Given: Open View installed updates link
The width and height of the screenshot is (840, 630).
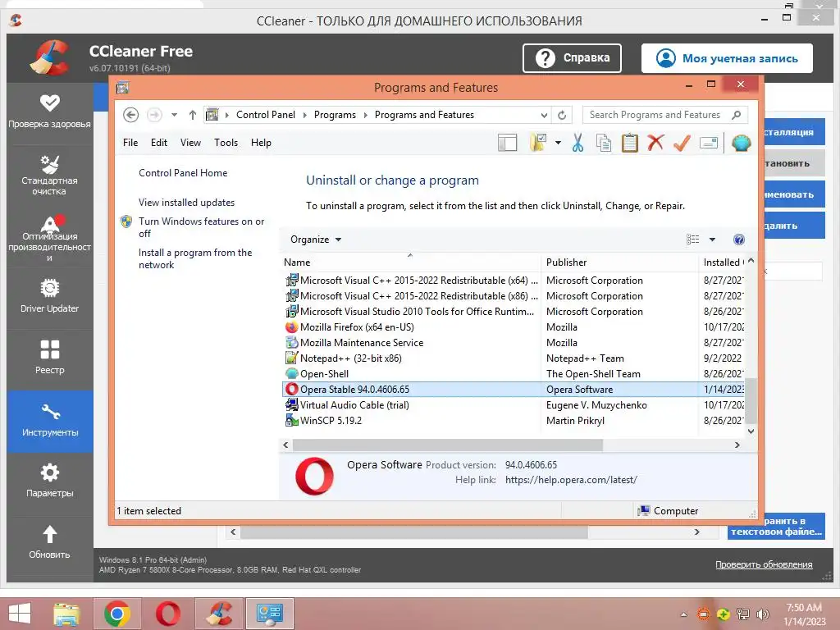Looking at the screenshot, I should tap(186, 203).
